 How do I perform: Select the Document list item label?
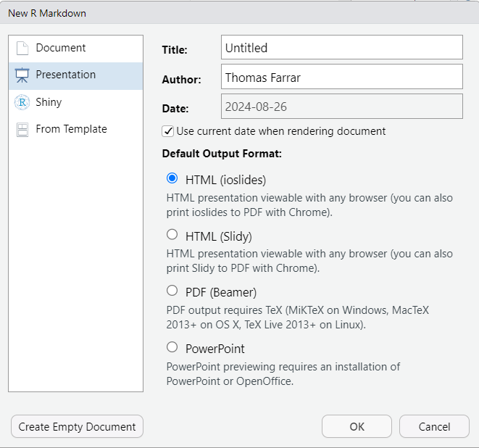coord(60,48)
